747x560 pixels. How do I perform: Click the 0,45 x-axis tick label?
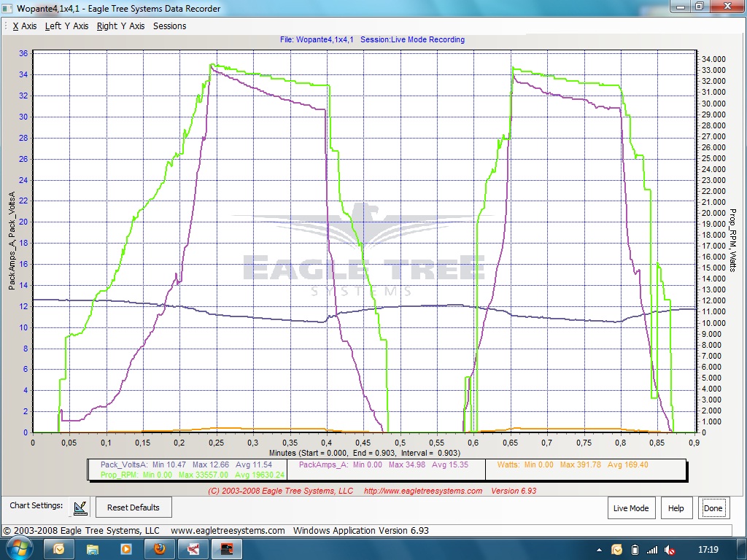363,443
